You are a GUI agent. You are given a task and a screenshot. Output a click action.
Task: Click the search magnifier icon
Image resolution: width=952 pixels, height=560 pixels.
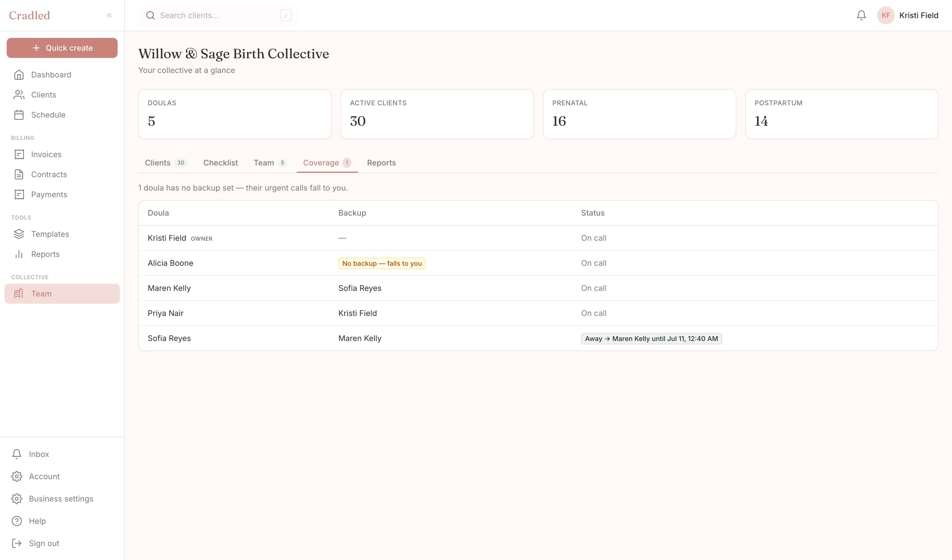point(150,16)
